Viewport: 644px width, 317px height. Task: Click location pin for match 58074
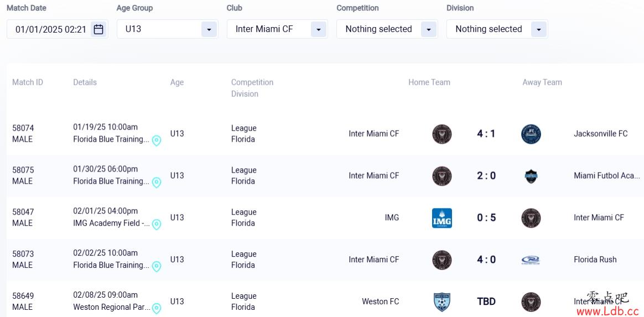pyautogui.click(x=157, y=141)
